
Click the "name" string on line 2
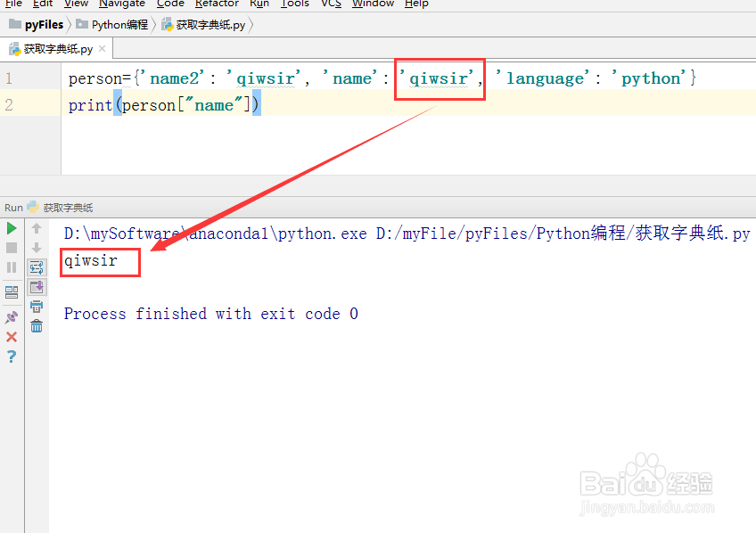pyautogui.click(x=214, y=105)
